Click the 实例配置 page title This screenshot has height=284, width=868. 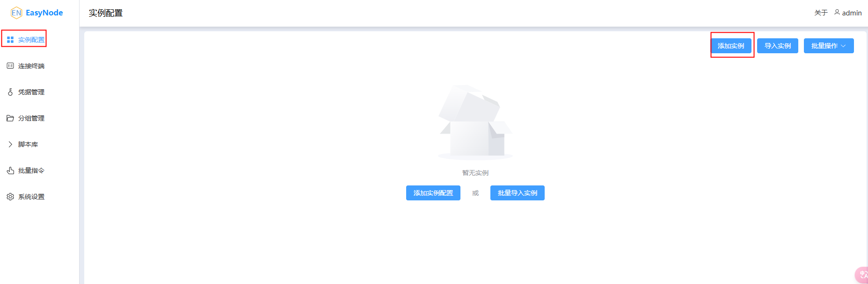pyautogui.click(x=106, y=13)
